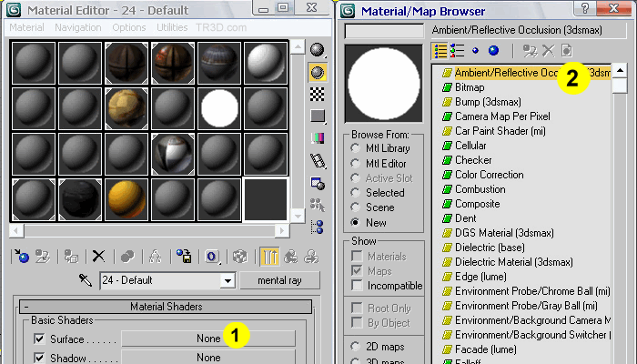
Task: Click the Surface None map button
Action: coord(208,339)
